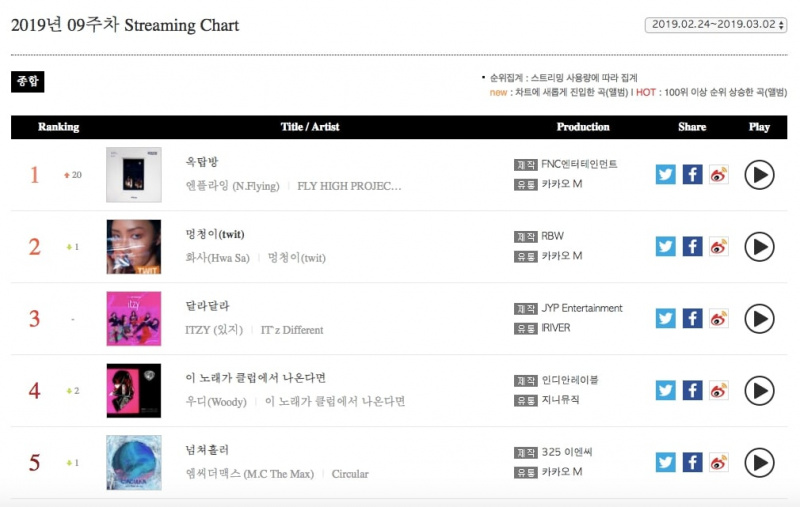Share 옥탑방 on Weibo
800x507 pixels.
click(719, 174)
